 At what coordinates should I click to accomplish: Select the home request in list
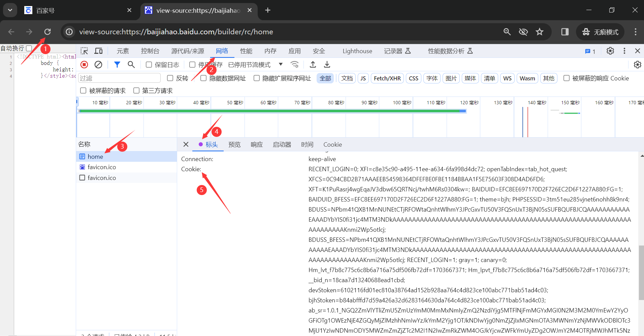pos(95,157)
